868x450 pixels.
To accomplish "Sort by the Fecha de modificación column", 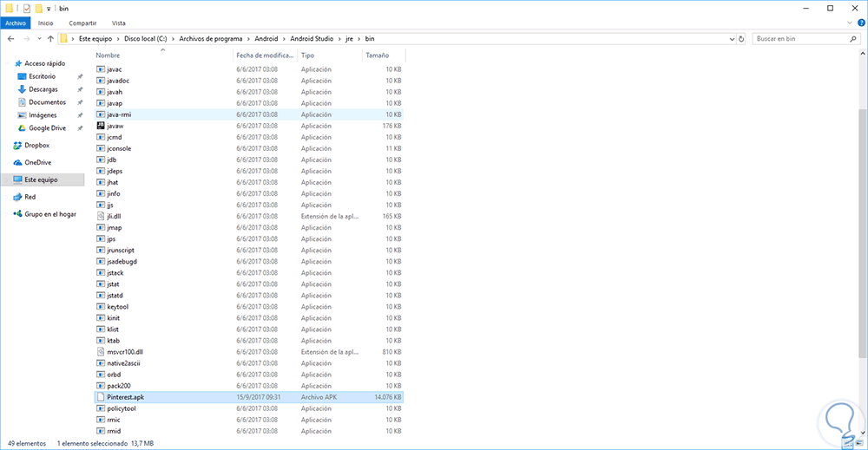I will click(x=265, y=55).
